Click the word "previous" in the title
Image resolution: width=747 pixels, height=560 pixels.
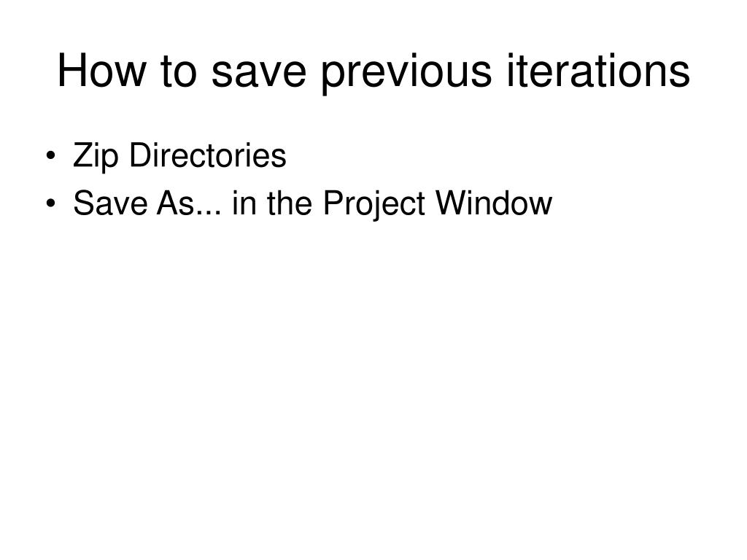407,74
